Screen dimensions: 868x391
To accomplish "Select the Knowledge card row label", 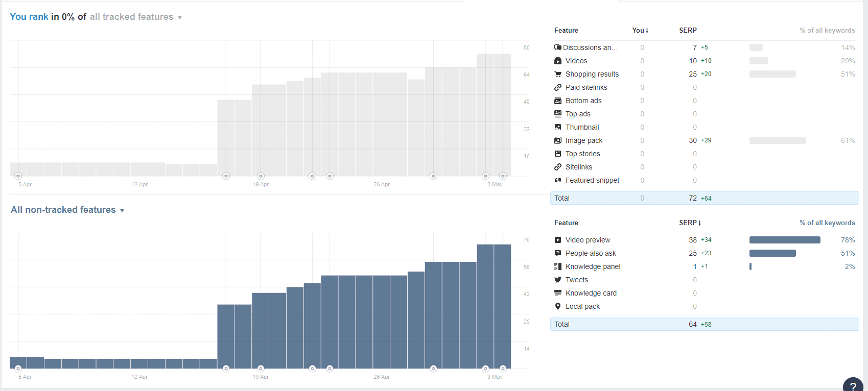I will point(591,293).
